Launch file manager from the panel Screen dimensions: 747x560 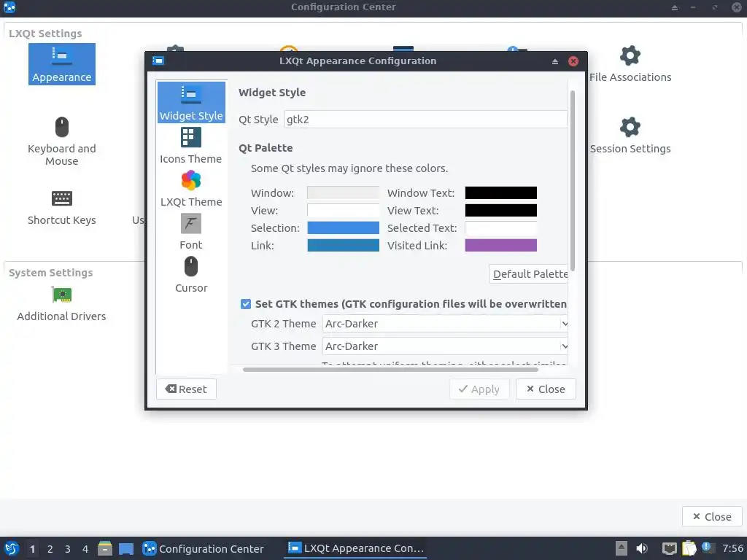[105, 548]
